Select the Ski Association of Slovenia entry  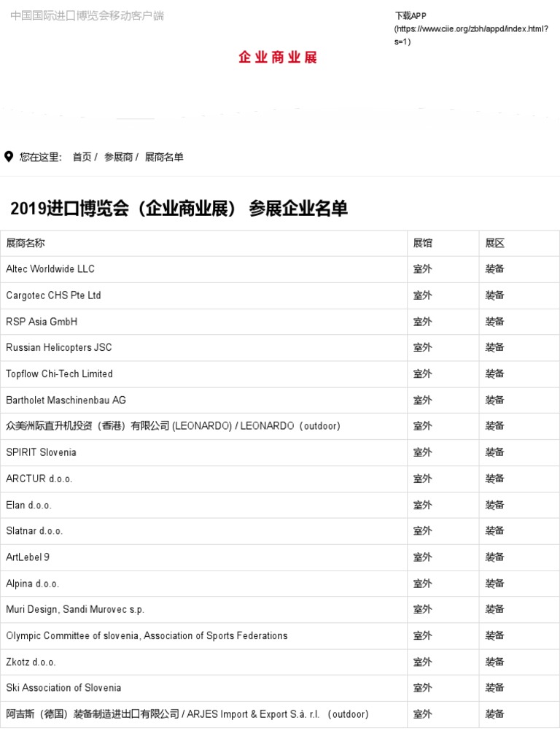(63, 688)
